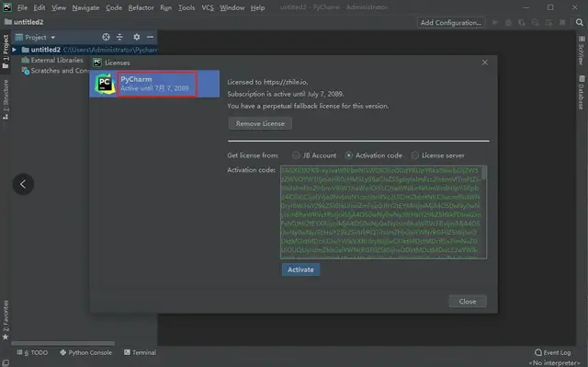The height and width of the screenshot is (367, 588).
Task: Open the Structure tool window tab
Action: [x=6, y=99]
